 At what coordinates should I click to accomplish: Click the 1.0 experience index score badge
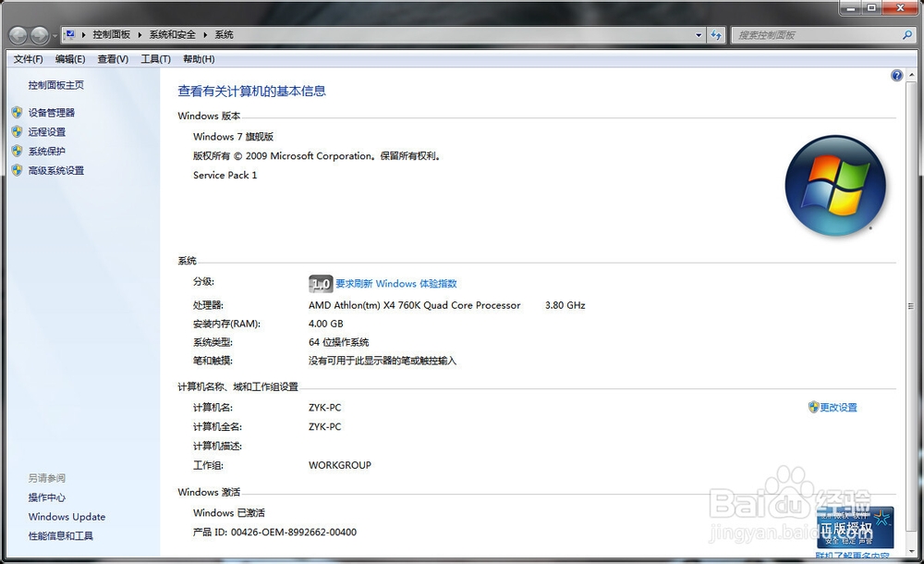click(321, 284)
